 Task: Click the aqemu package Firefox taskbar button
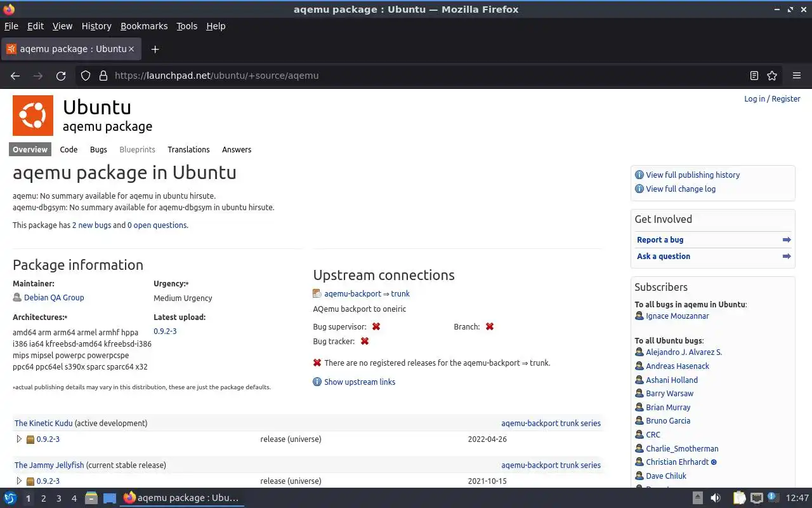[182, 498]
